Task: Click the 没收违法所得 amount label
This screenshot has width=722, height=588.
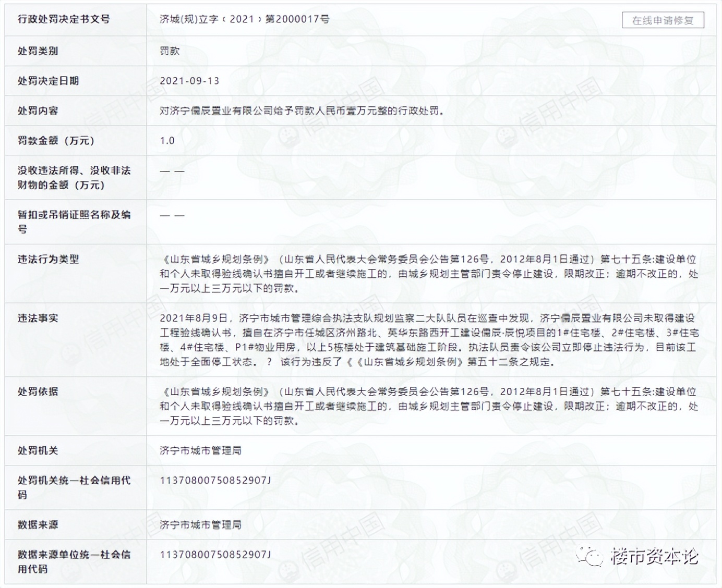Action: coord(74,178)
